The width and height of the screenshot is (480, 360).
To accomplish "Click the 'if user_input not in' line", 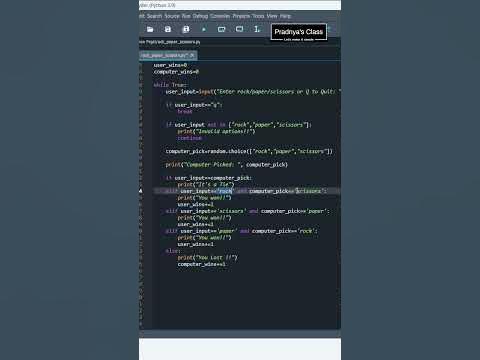I will [239, 125].
